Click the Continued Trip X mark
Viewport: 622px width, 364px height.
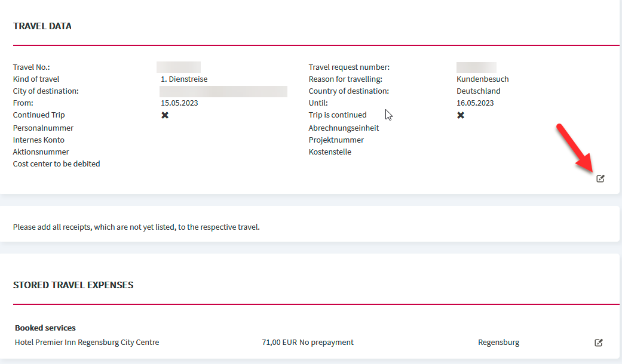(x=165, y=115)
